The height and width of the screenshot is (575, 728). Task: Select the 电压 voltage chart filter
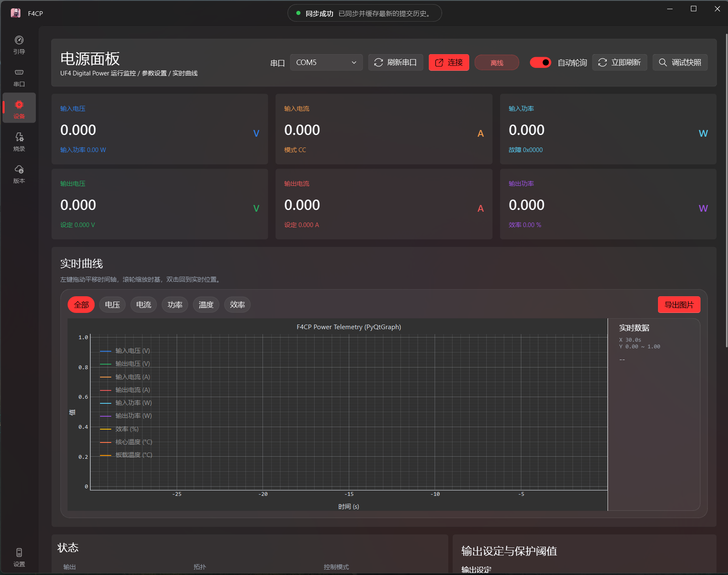pyautogui.click(x=113, y=305)
